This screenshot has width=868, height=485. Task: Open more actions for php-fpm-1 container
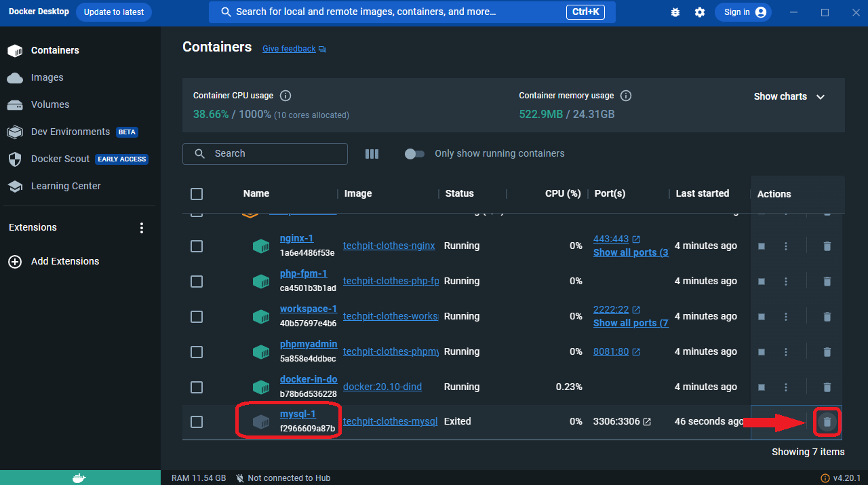click(x=786, y=282)
